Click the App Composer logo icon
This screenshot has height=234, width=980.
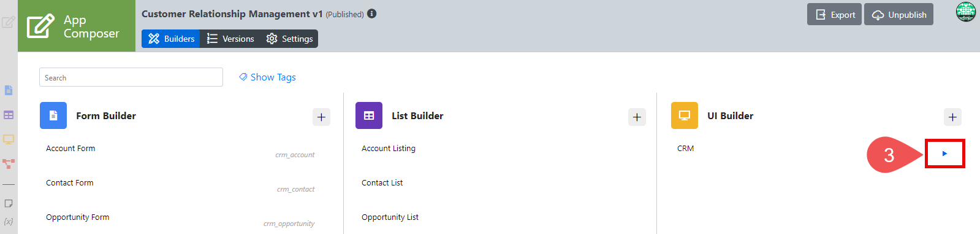(x=40, y=26)
